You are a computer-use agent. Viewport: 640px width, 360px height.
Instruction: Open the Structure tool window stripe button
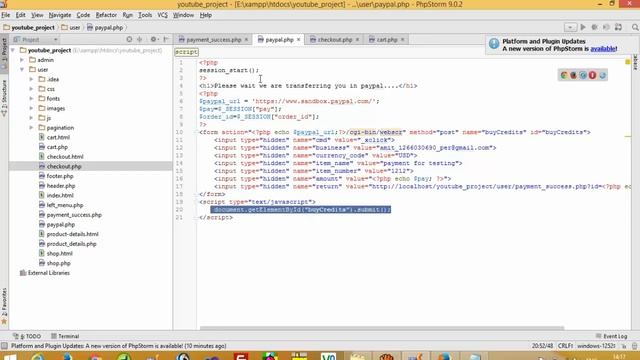(x=4, y=97)
